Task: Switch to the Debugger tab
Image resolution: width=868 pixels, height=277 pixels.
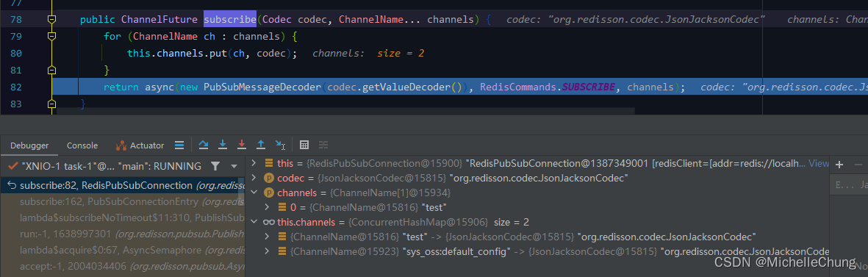Action: click(x=29, y=145)
